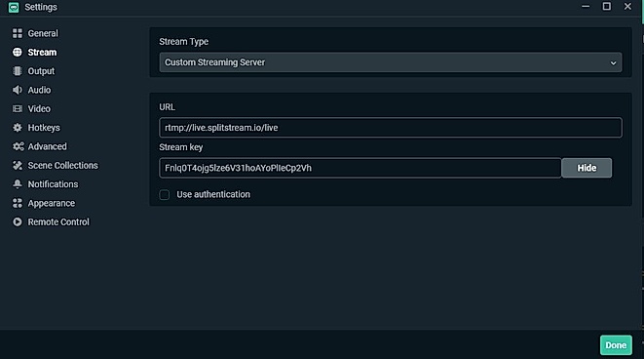The image size is (644, 359).
Task: Switch to Appearance settings
Action: point(52,203)
